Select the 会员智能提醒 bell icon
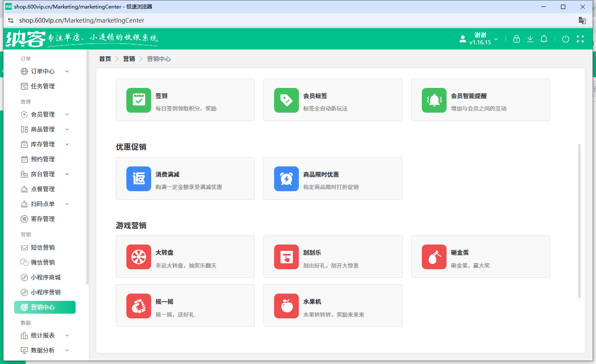 click(x=434, y=100)
